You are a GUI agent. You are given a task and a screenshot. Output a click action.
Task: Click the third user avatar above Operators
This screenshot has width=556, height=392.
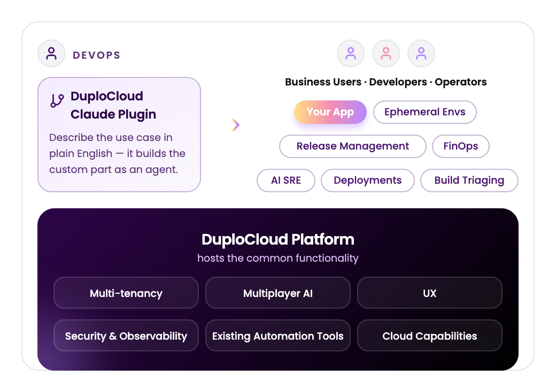tap(421, 53)
